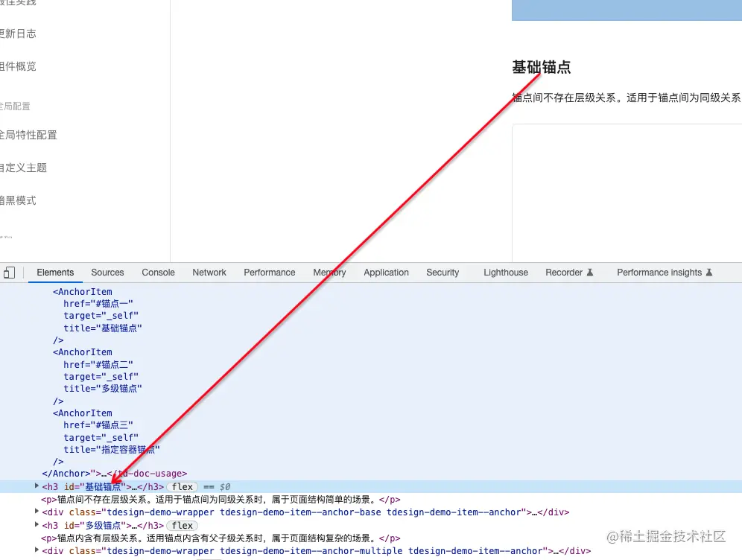Image resolution: width=742 pixels, height=560 pixels.
Task: Select the h3 id="基础锚点" element row
Action: tap(371, 487)
